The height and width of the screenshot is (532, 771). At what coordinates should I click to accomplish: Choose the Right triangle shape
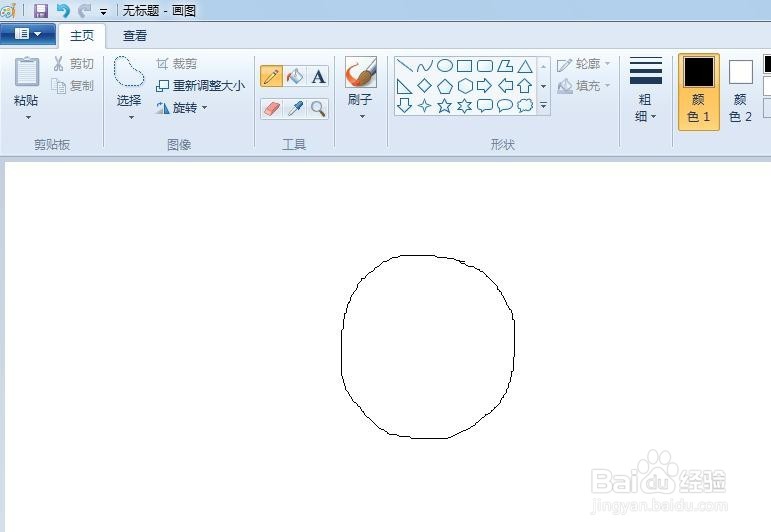coord(404,86)
